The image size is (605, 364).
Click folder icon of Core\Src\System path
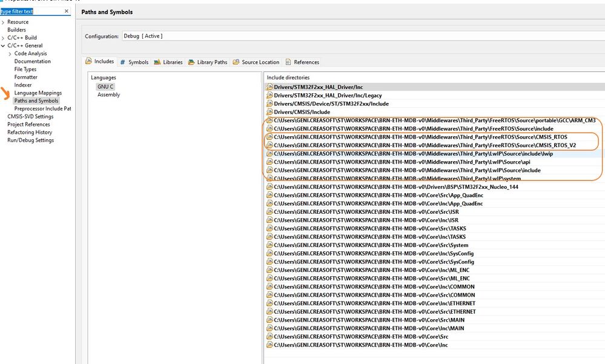tap(269, 245)
